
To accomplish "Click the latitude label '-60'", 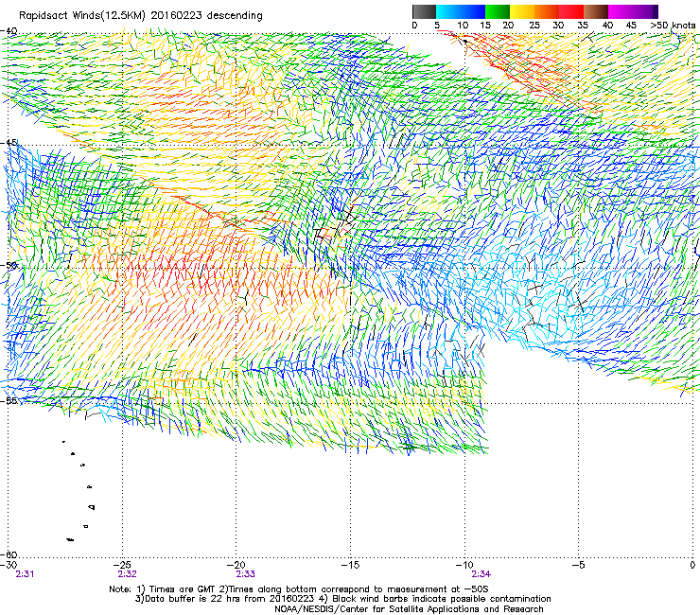I will coord(9,554).
